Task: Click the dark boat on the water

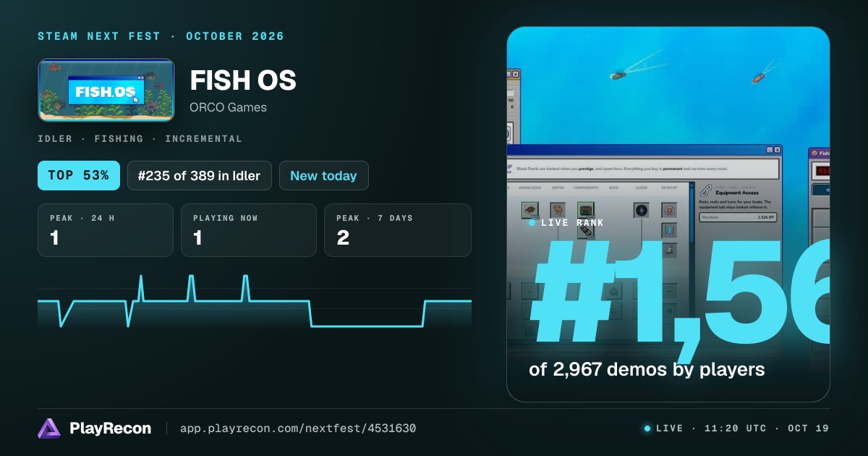Action: tap(618, 75)
